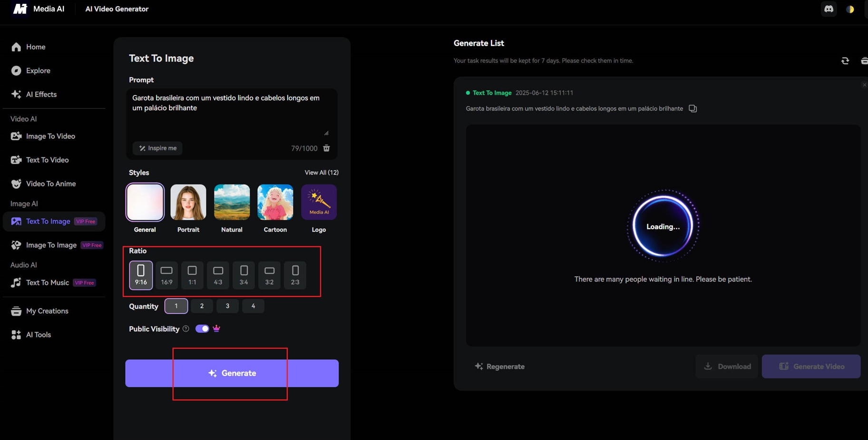Refresh the Generate List
The height and width of the screenshot is (440, 868).
point(845,61)
